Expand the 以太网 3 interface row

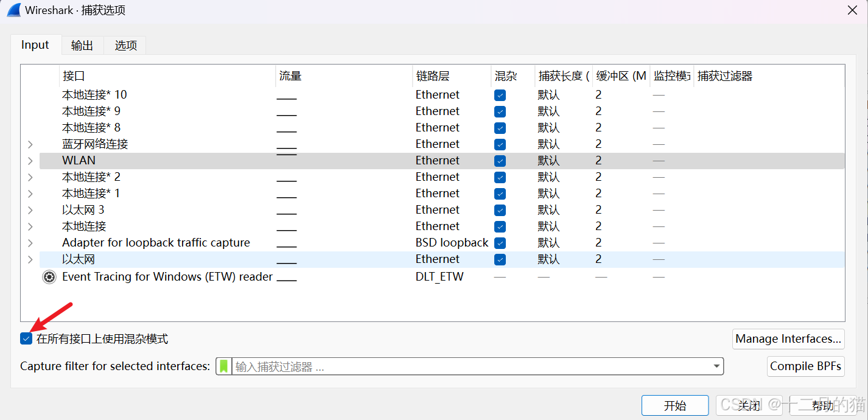[30, 210]
